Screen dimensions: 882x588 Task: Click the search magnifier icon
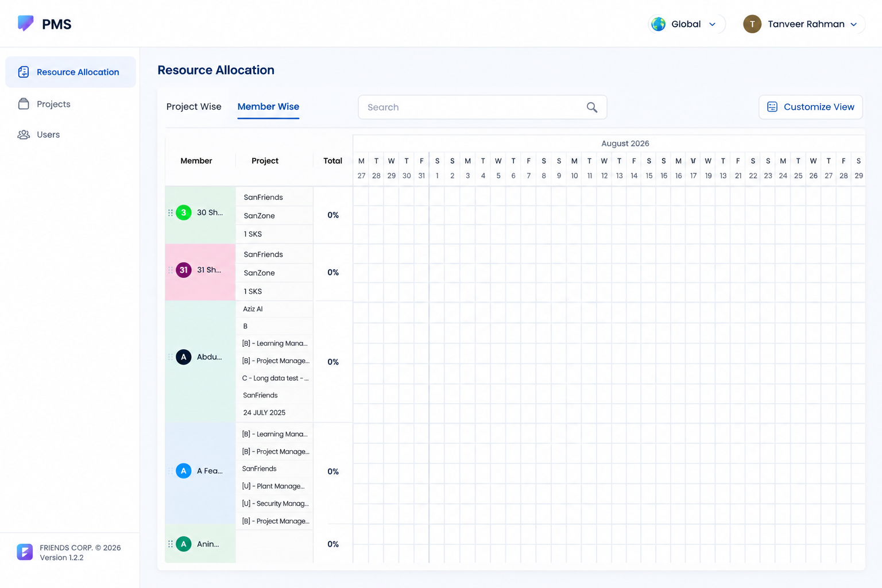pos(592,107)
